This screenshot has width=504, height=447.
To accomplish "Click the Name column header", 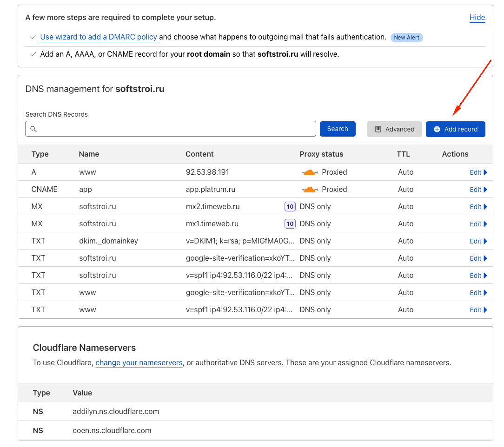I will coord(89,154).
